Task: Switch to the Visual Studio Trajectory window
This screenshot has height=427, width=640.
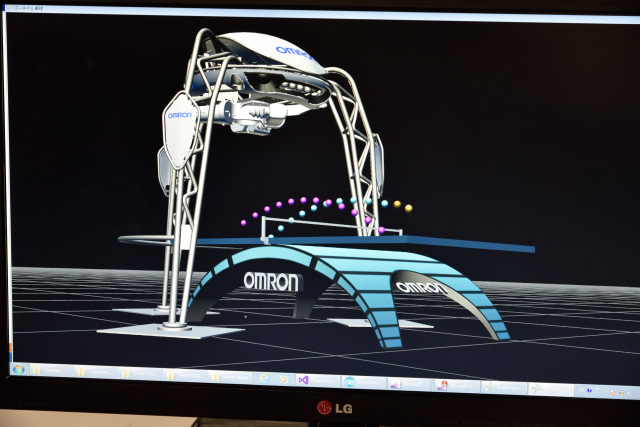Action: pyautogui.click(x=317, y=381)
